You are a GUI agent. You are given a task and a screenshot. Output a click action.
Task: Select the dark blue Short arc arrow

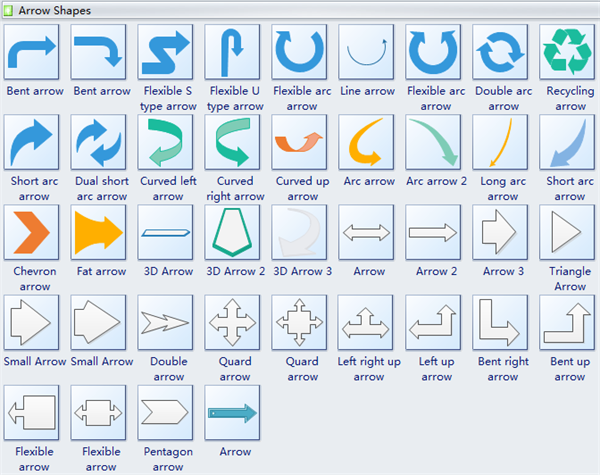pyautogui.click(x=31, y=142)
